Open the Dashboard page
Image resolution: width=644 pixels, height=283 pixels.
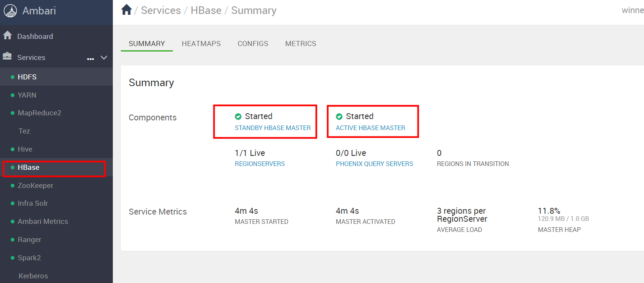[35, 36]
